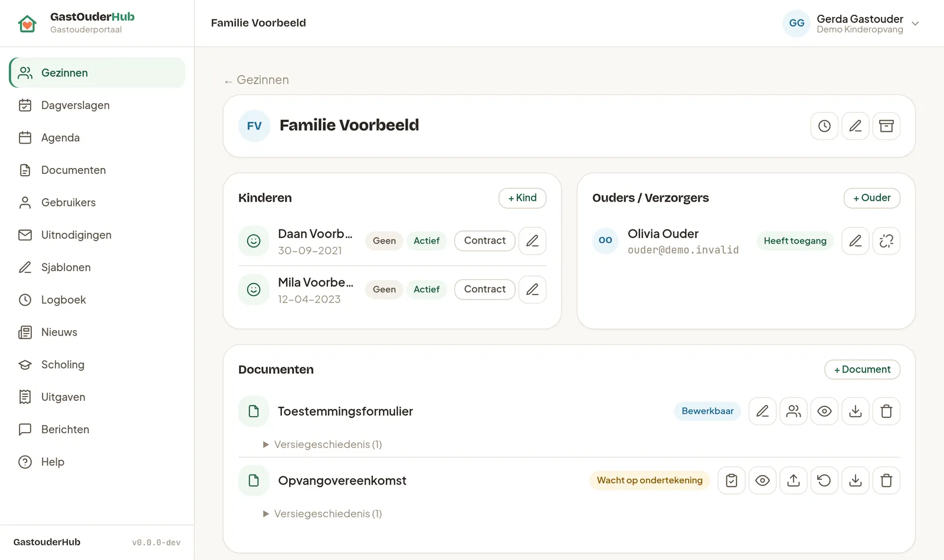Archive Familie Voorbeeld with box icon

coord(886,126)
